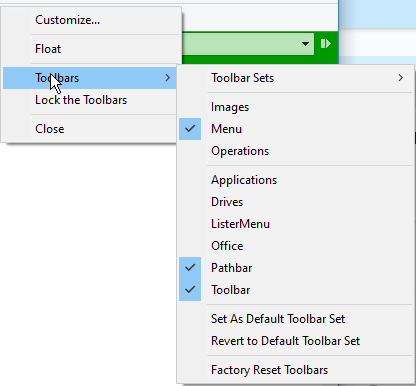The width and height of the screenshot is (416, 386).
Task: Enable the Applications toolbar
Action: click(296, 180)
